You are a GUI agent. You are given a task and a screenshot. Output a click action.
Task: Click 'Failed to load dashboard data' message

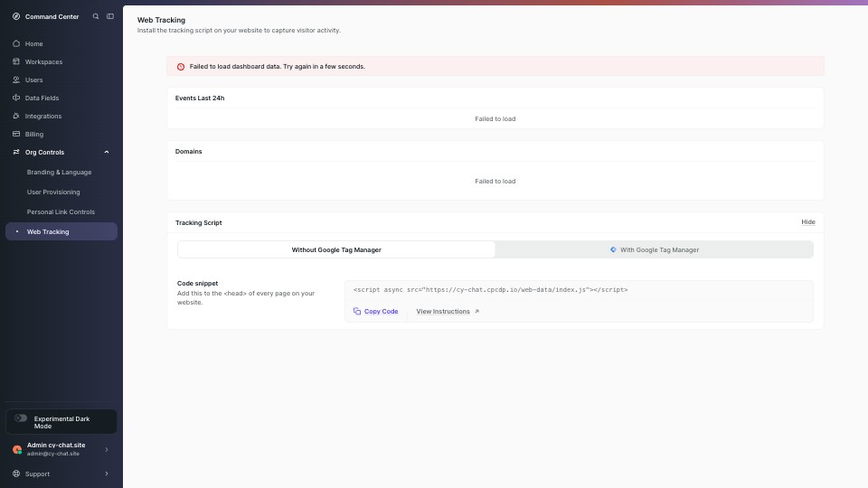click(277, 66)
